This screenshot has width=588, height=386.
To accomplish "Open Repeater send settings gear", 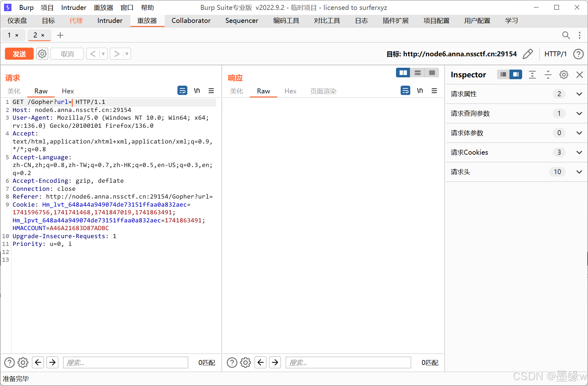I will (x=42, y=54).
